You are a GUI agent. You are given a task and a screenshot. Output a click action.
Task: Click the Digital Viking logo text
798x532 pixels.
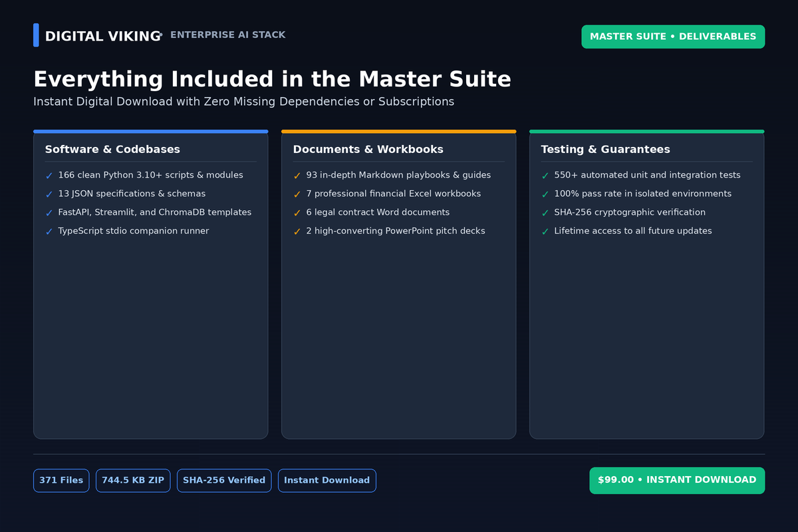click(102, 37)
